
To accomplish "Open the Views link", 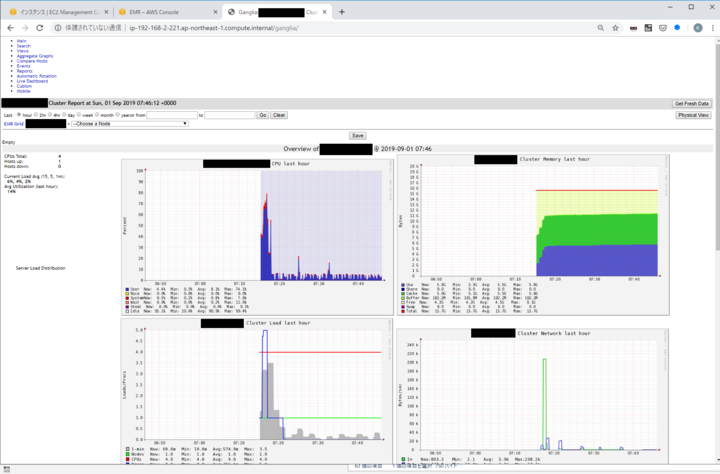I will tap(22, 51).
